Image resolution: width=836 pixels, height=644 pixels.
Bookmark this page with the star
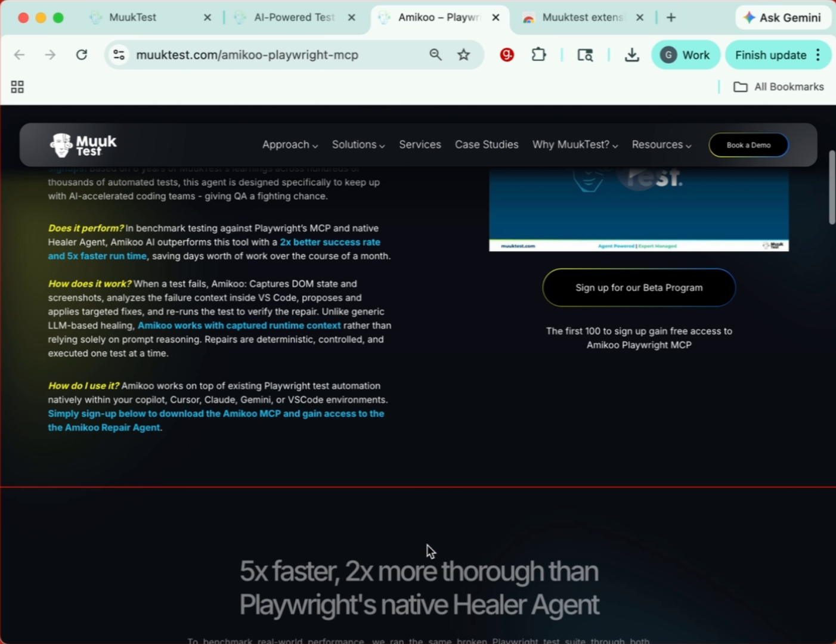click(464, 55)
